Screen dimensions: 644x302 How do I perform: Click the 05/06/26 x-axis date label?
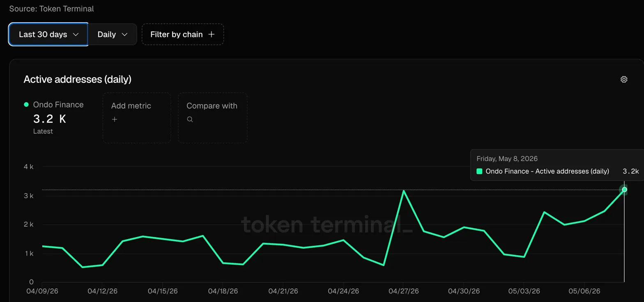tap(584, 291)
